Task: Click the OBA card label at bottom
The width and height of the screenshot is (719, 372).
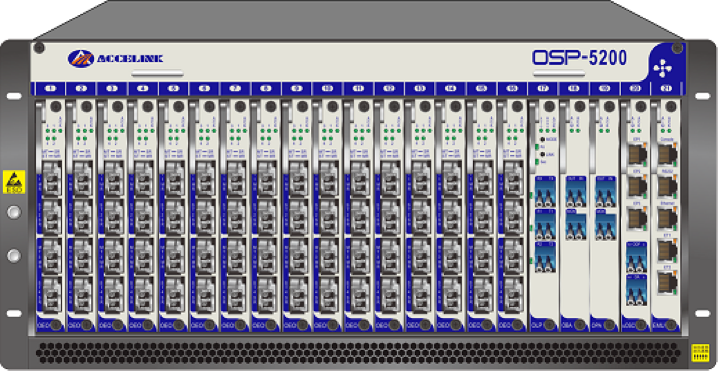Action: click(x=567, y=325)
